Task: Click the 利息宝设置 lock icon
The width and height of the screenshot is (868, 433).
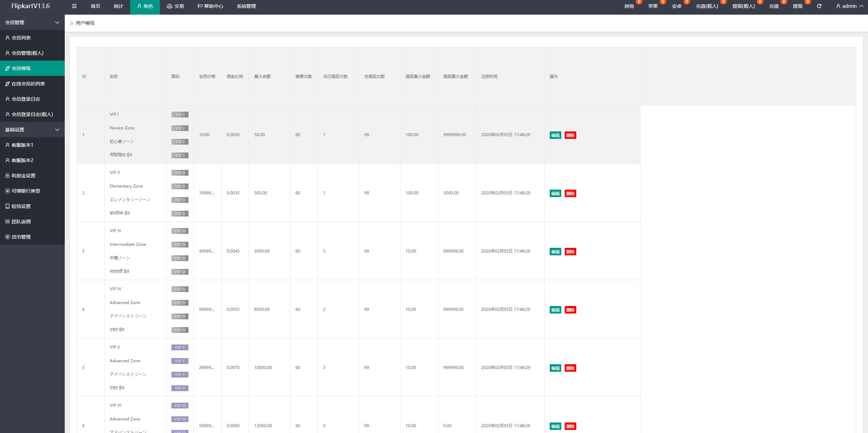Action: point(7,176)
